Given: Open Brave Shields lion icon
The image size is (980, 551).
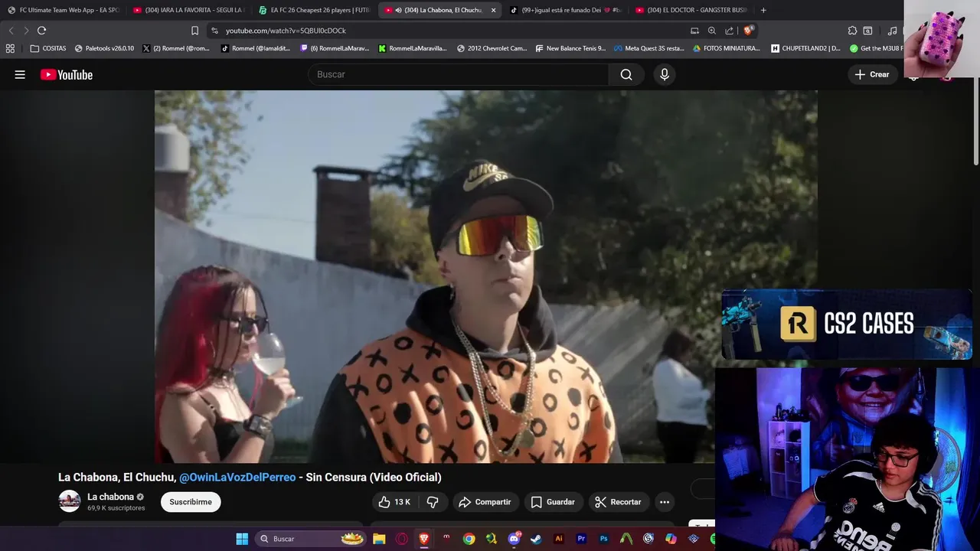Looking at the screenshot, I should click(x=748, y=31).
